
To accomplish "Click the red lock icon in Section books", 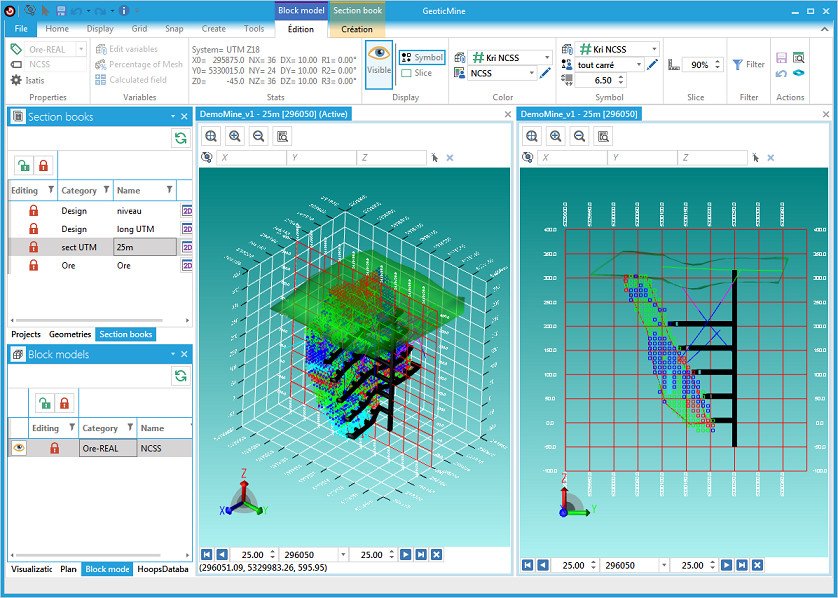I will point(43,166).
